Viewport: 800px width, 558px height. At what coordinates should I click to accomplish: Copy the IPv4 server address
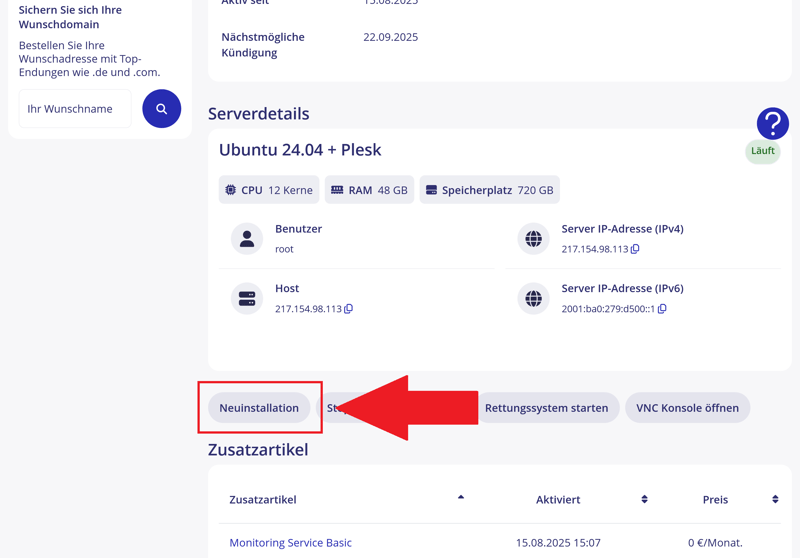635,249
